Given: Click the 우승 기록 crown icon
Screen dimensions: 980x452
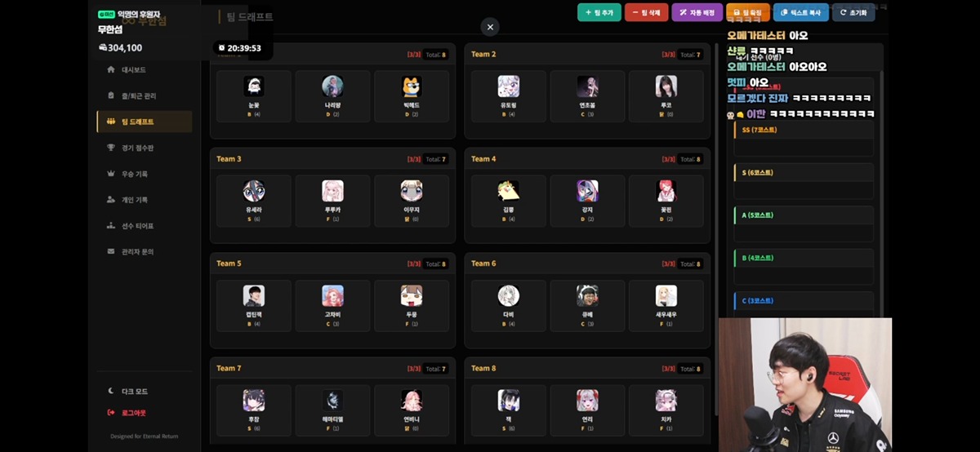Looking at the screenshot, I should pyautogui.click(x=111, y=174).
